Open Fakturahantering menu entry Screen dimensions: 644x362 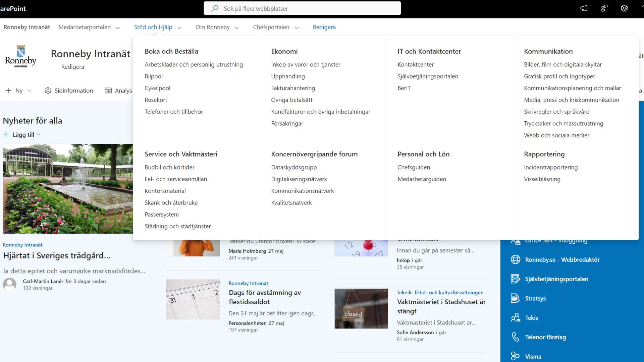[293, 88]
